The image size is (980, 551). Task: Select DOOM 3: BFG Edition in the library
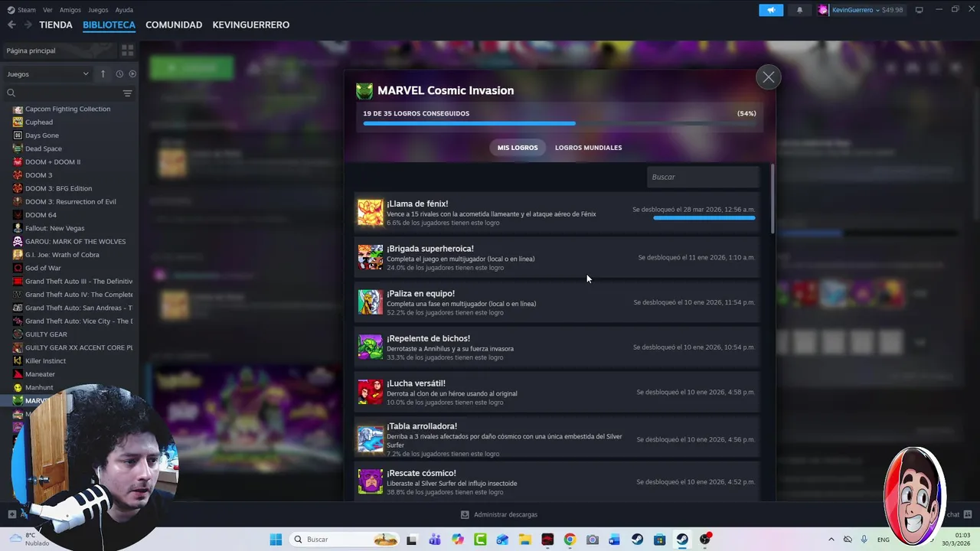pyautogui.click(x=58, y=188)
